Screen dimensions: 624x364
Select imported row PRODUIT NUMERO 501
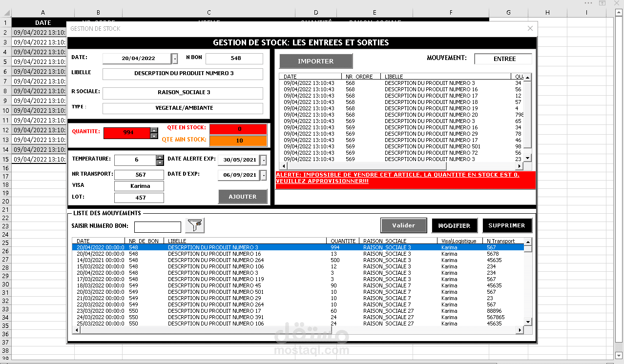(402, 146)
